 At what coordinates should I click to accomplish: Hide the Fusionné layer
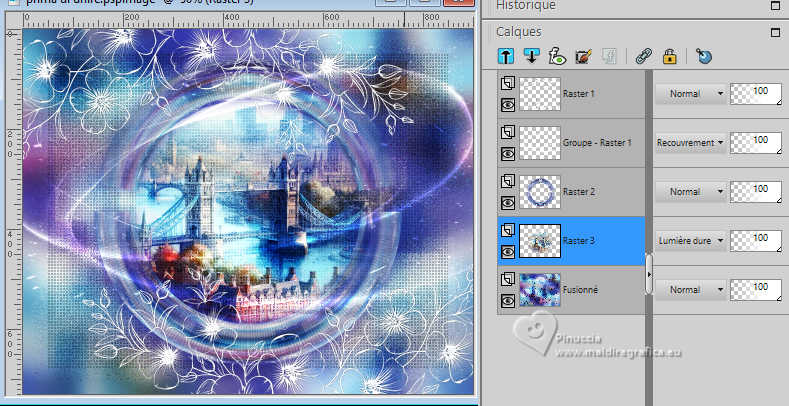[x=508, y=301]
